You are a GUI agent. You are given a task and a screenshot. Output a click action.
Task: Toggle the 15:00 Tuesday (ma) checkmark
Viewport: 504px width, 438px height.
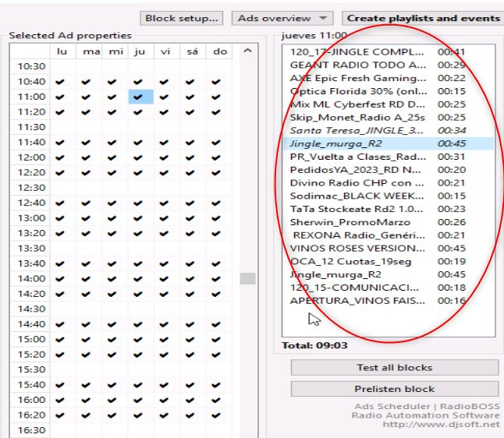click(x=86, y=340)
